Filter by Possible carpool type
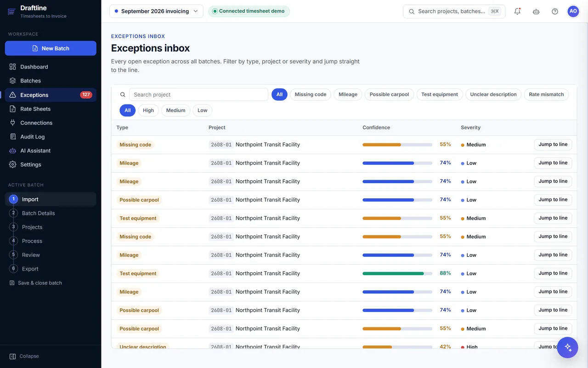 [389, 94]
